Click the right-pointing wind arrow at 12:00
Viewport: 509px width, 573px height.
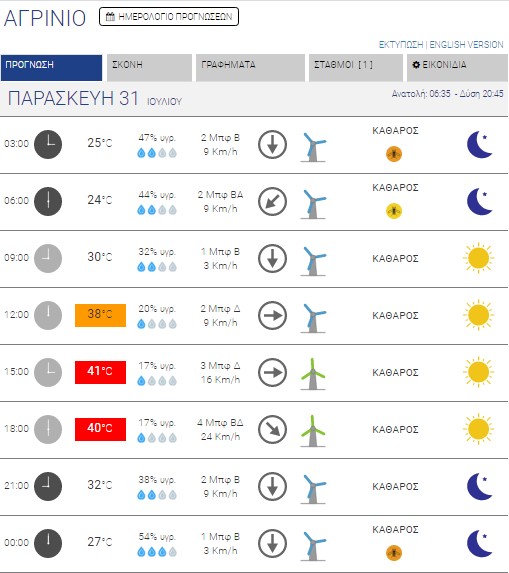point(272,315)
